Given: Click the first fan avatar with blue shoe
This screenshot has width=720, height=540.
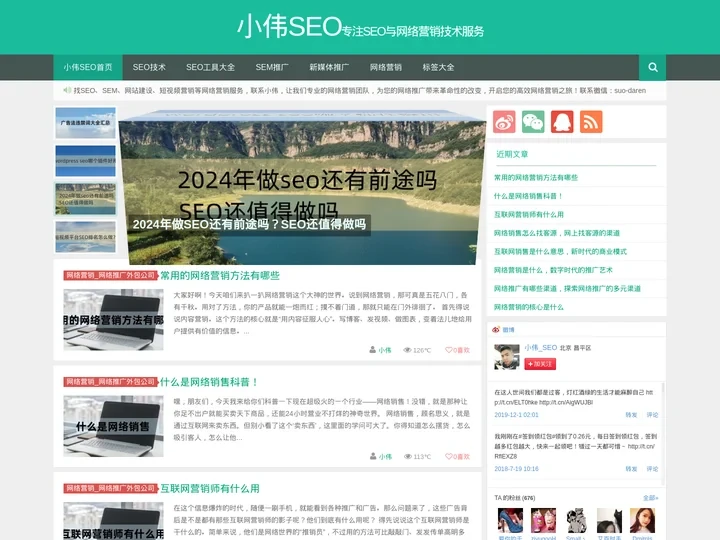Looking at the screenshot, I should click(510, 520).
